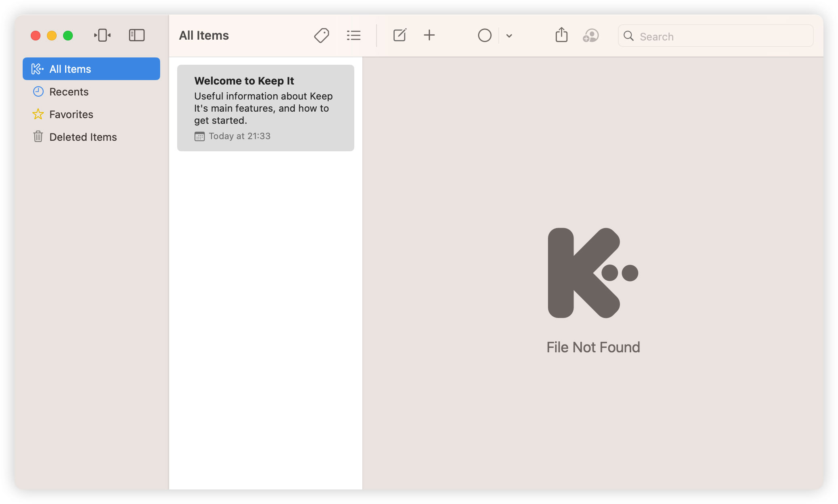Toggle the compact mode icon
838x504 pixels.
[x=102, y=35]
